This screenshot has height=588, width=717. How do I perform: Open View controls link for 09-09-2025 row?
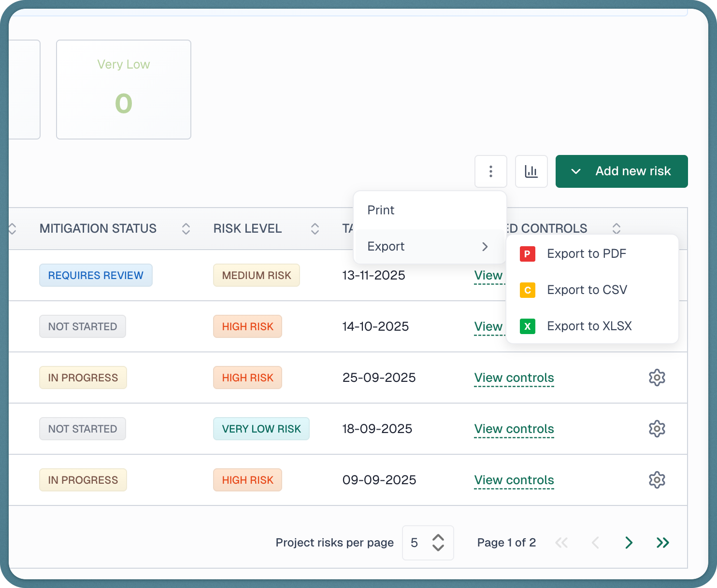514,480
